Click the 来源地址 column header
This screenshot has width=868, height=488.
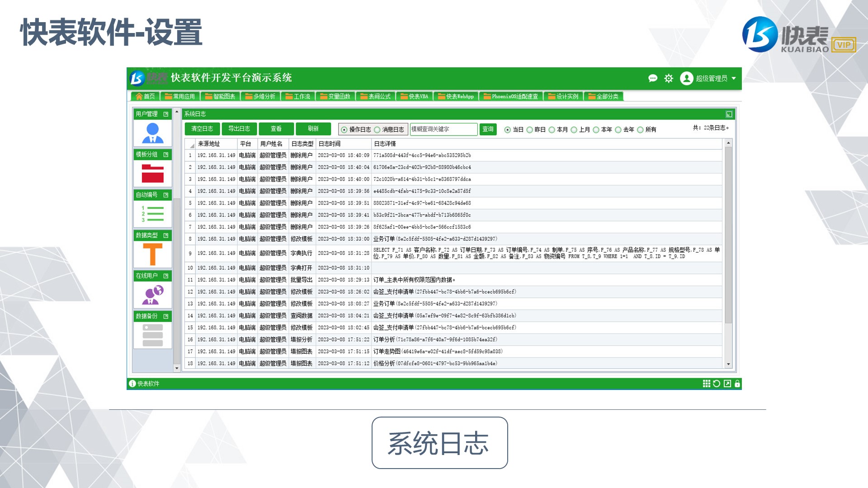[x=217, y=144]
